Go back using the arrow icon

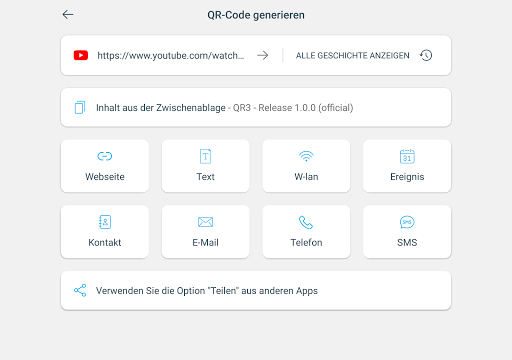(68, 14)
